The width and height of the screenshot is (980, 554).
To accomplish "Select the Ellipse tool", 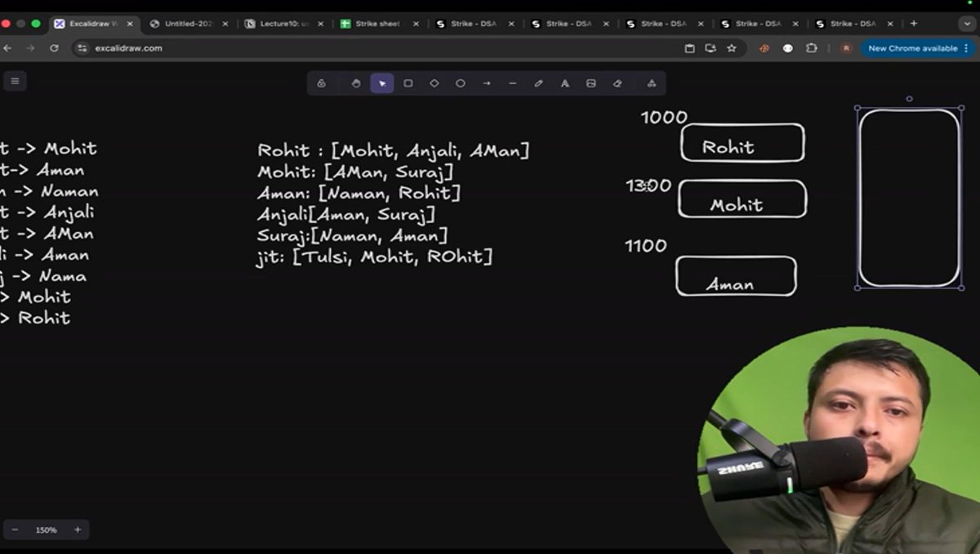I will [461, 83].
